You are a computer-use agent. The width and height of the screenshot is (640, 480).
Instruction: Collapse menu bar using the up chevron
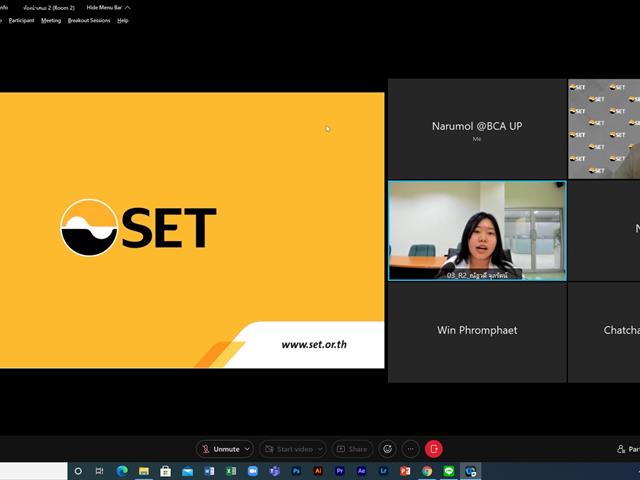[x=127, y=7]
